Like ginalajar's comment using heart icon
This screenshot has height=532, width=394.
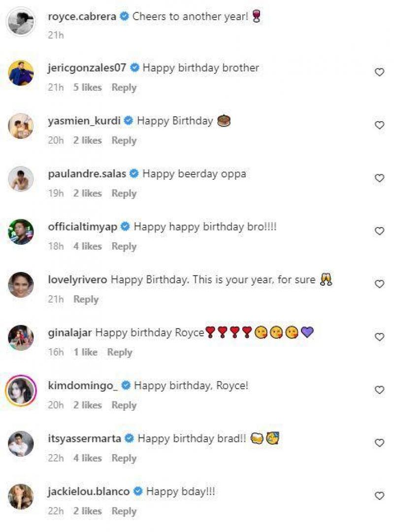[379, 337]
